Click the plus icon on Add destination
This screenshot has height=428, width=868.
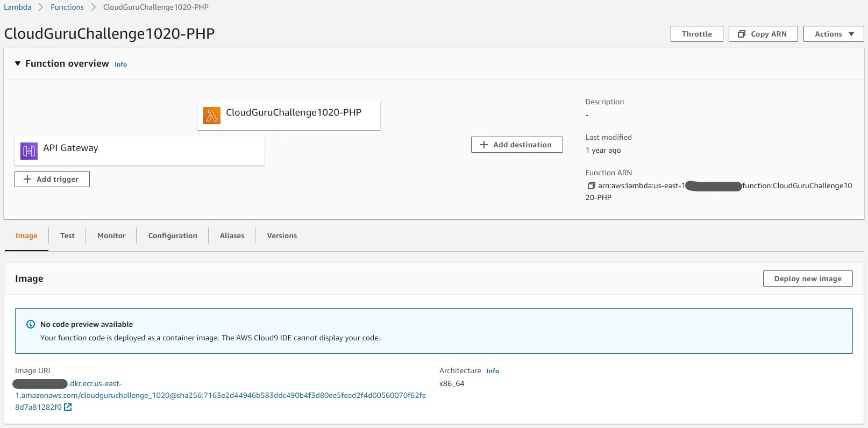484,145
